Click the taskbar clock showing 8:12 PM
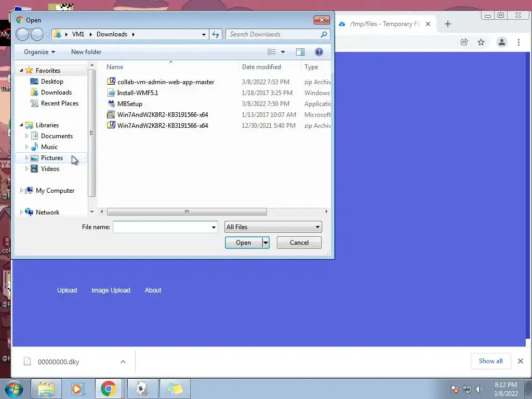This screenshot has width=532, height=399. pyautogui.click(x=506, y=389)
